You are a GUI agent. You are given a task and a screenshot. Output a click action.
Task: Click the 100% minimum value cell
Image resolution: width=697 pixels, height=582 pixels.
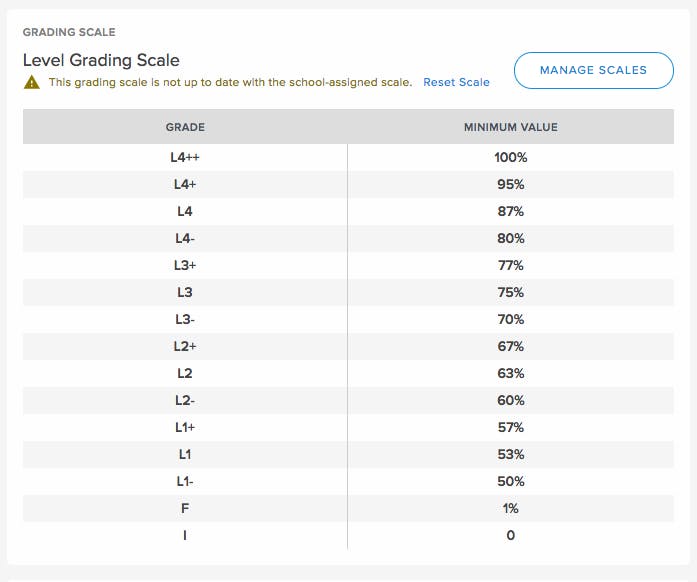pos(511,157)
